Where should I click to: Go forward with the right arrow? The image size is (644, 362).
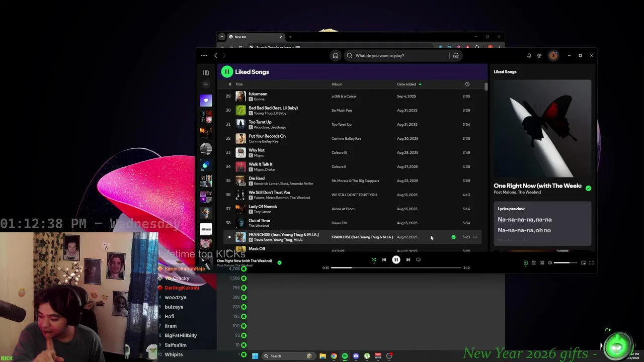coord(224,56)
